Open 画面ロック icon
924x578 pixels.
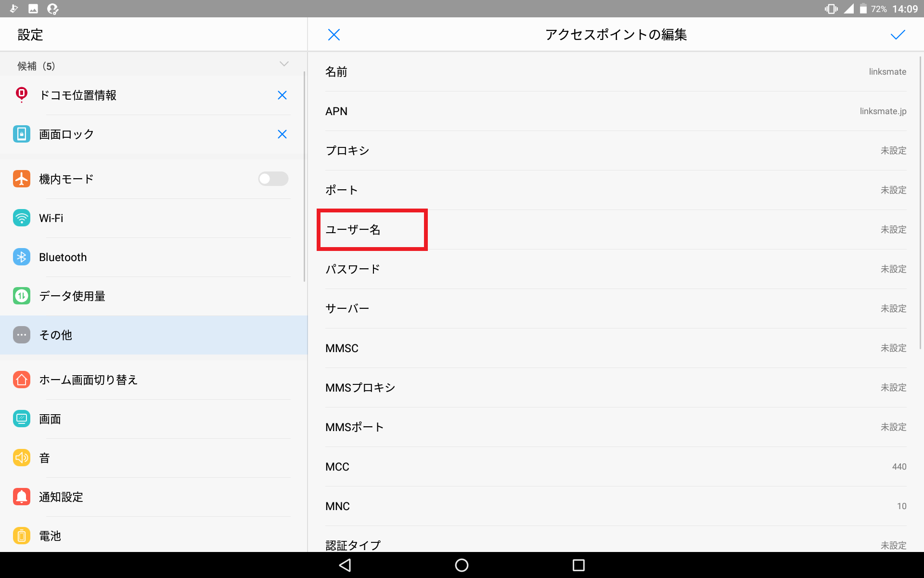point(22,134)
